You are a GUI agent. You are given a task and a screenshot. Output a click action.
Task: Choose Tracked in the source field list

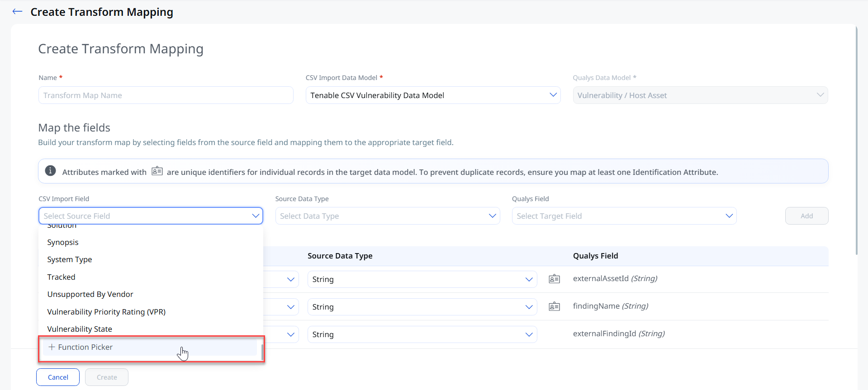[x=151, y=277]
